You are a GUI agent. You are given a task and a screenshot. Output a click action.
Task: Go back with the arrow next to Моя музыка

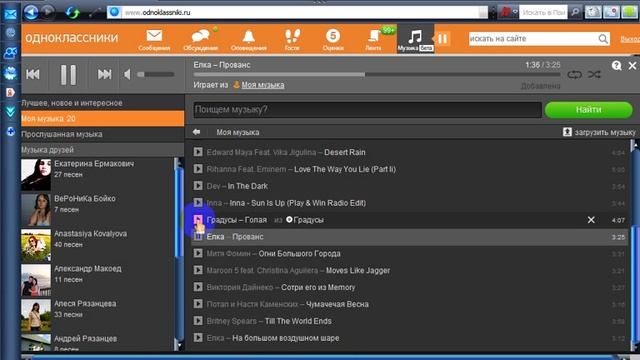tap(196, 132)
